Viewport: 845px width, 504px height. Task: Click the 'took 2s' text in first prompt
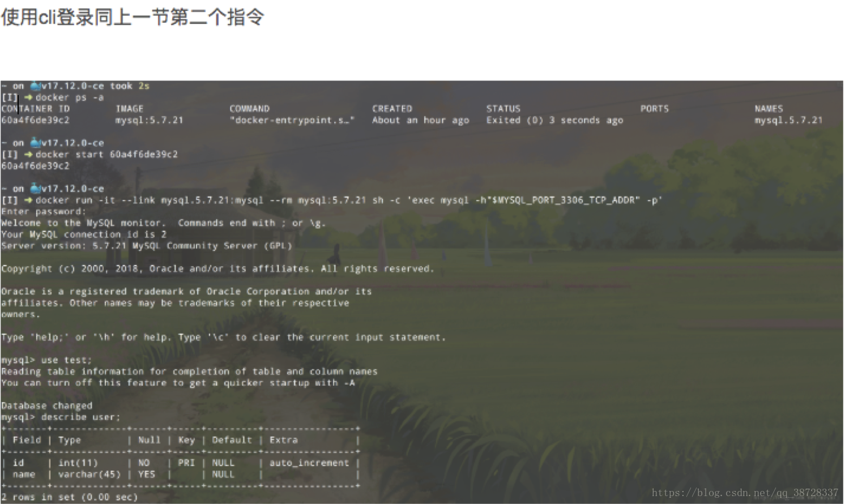point(130,86)
